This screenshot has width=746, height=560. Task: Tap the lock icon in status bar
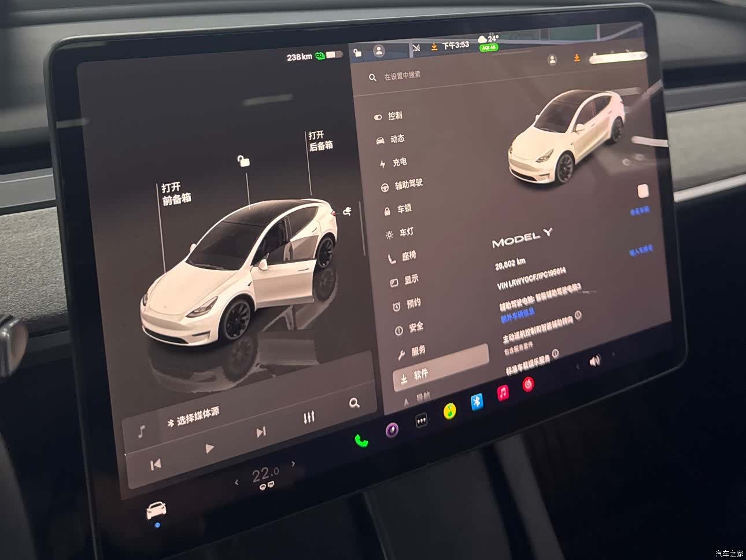tap(357, 53)
